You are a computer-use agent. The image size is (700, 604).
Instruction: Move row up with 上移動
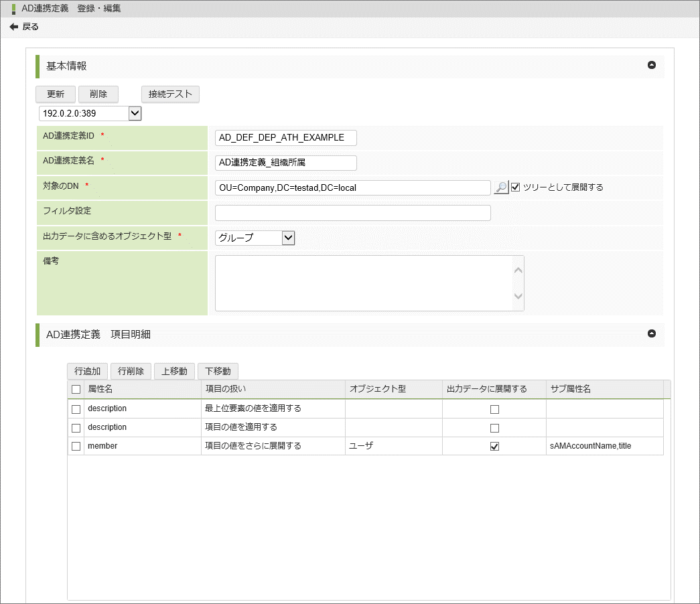pos(174,371)
